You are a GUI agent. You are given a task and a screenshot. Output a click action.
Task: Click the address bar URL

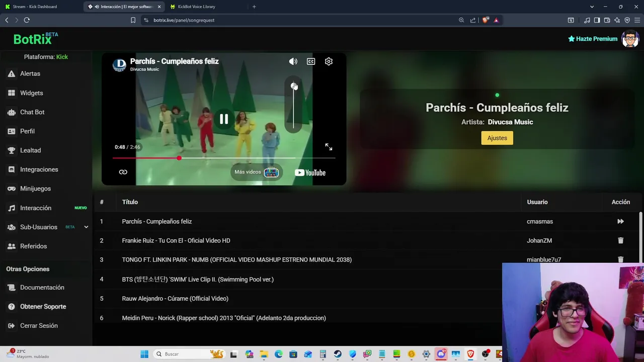(184, 20)
